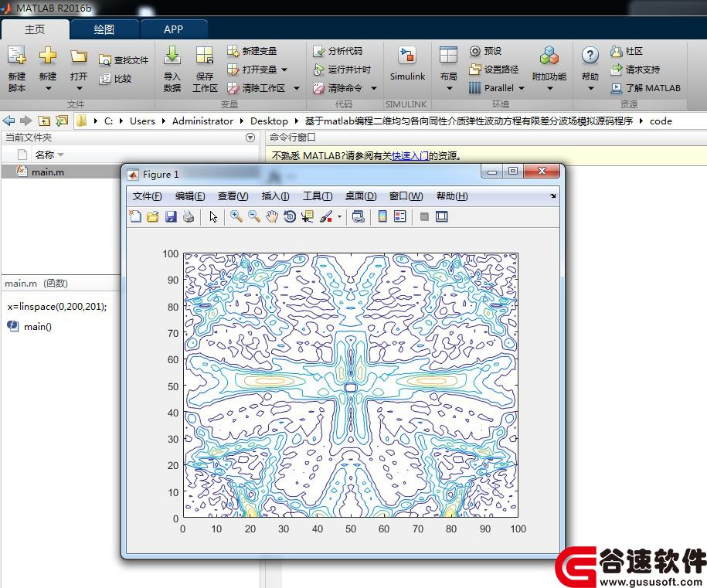Click Link Plot icon in Figure 1 toolbar
The height and width of the screenshot is (588, 707).
point(359,217)
